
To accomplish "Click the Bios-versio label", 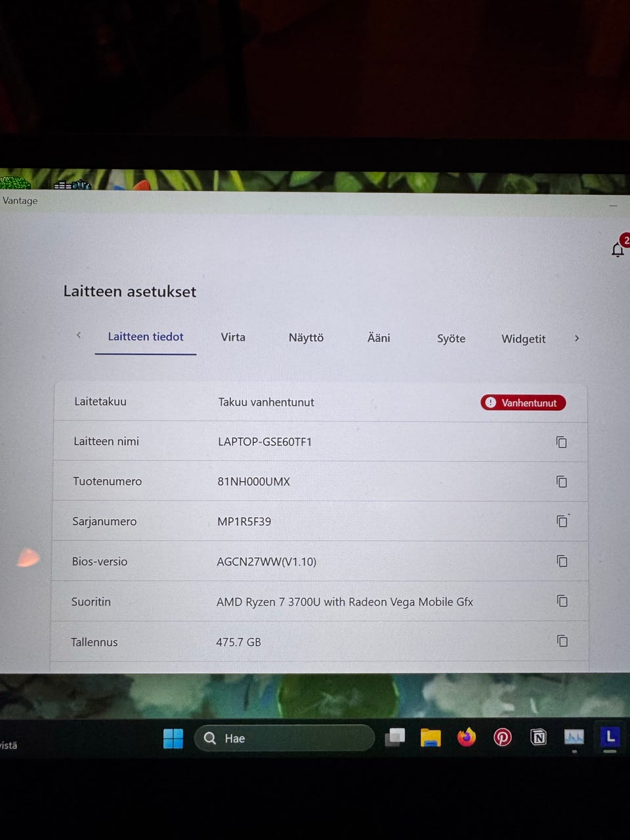I will (x=100, y=562).
